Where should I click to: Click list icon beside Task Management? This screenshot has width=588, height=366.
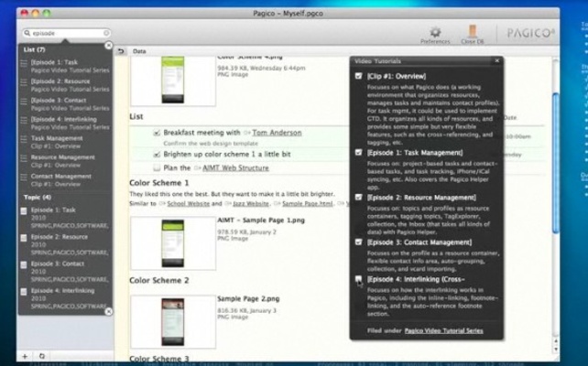24,139
